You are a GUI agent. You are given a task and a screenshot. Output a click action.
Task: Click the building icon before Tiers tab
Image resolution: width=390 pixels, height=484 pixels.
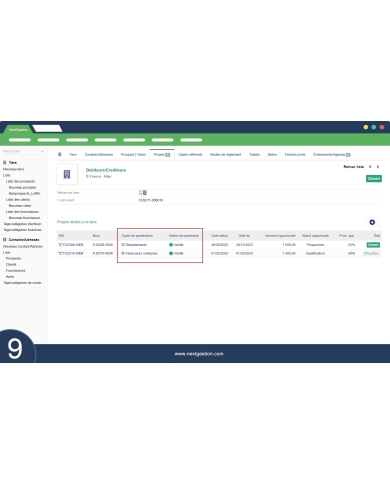[60, 154]
